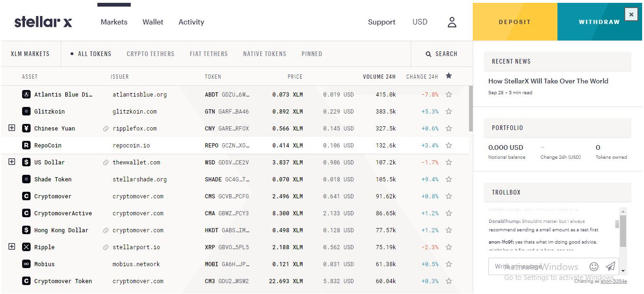
Task: Show Pinned markets
Action: click(x=312, y=54)
